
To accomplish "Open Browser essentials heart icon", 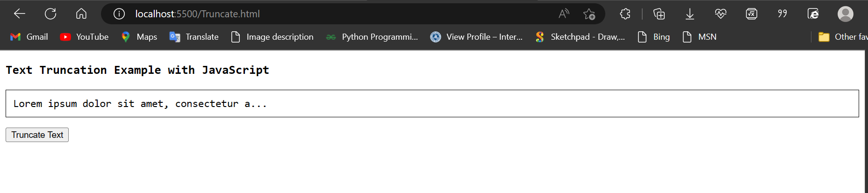I will 720,14.
